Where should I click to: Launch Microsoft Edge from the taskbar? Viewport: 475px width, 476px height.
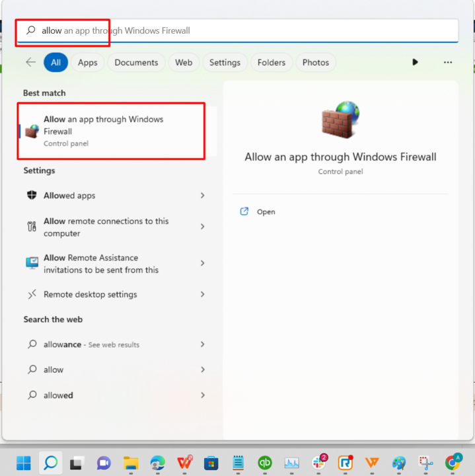(x=158, y=463)
